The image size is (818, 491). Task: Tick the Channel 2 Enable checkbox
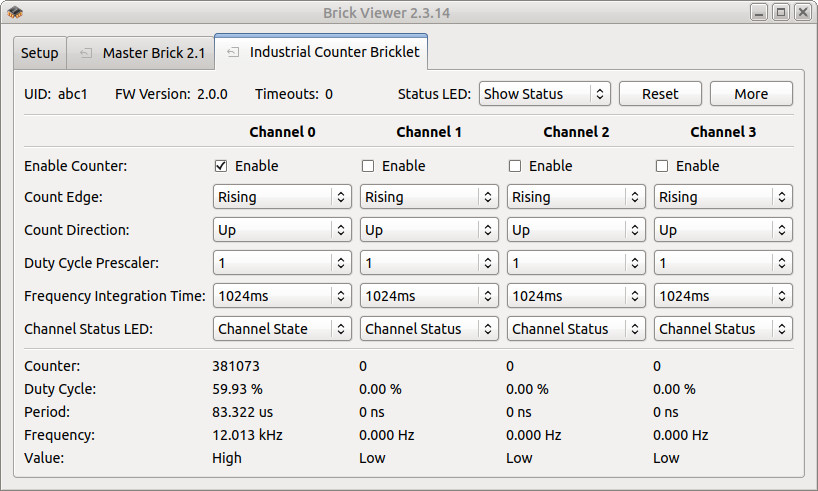pyautogui.click(x=515, y=166)
